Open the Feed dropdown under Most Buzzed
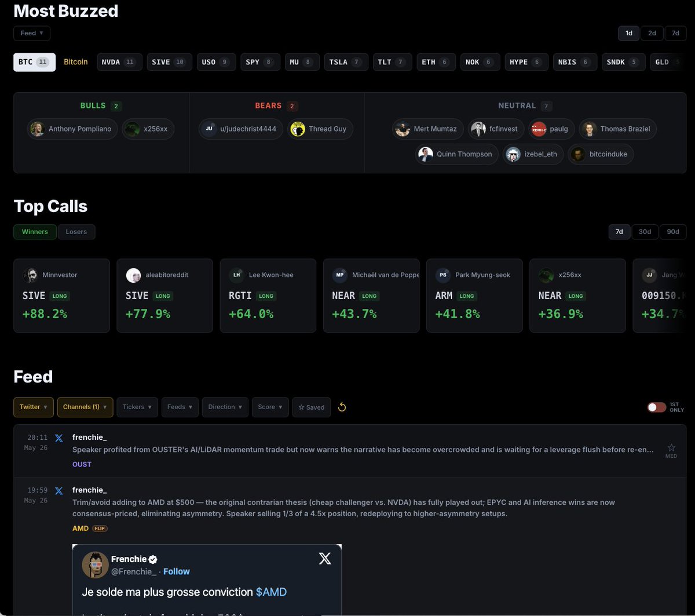The image size is (695, 616). (x=32, y=33)
